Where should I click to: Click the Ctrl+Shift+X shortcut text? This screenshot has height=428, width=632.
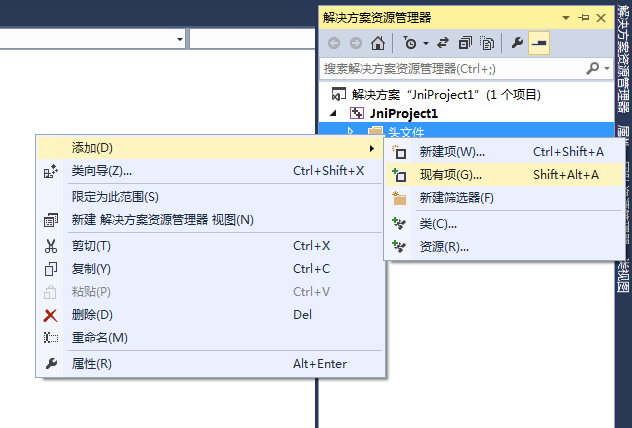[328, 171]
